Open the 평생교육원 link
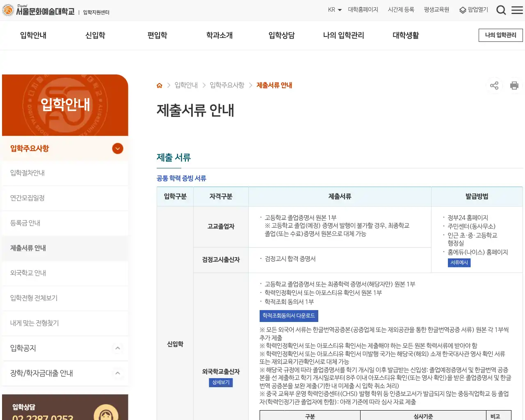Image resolution: width=525 pixels, height=420 pixels. point(436,9)
